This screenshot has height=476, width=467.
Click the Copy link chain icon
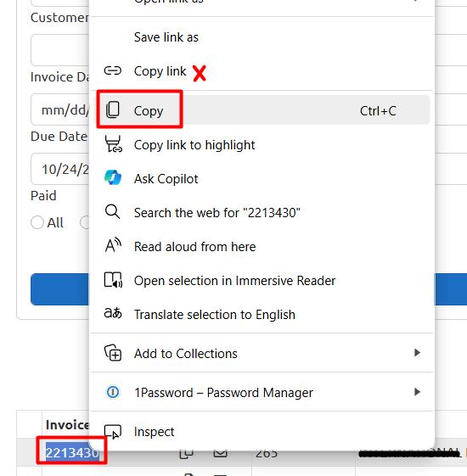113,71
